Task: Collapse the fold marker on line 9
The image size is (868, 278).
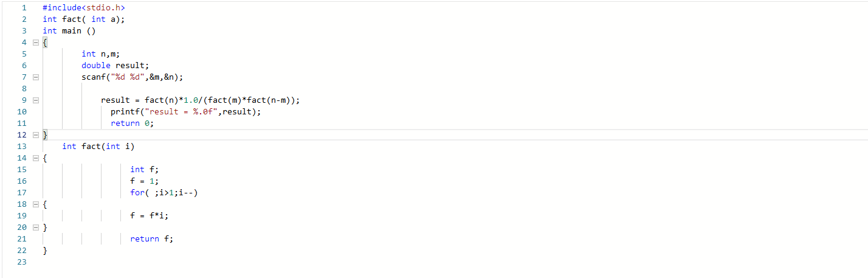Action: (35, 100)
